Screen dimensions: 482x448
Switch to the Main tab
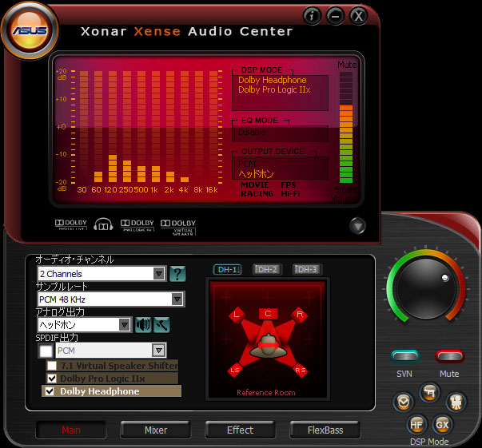pos(71,430)
